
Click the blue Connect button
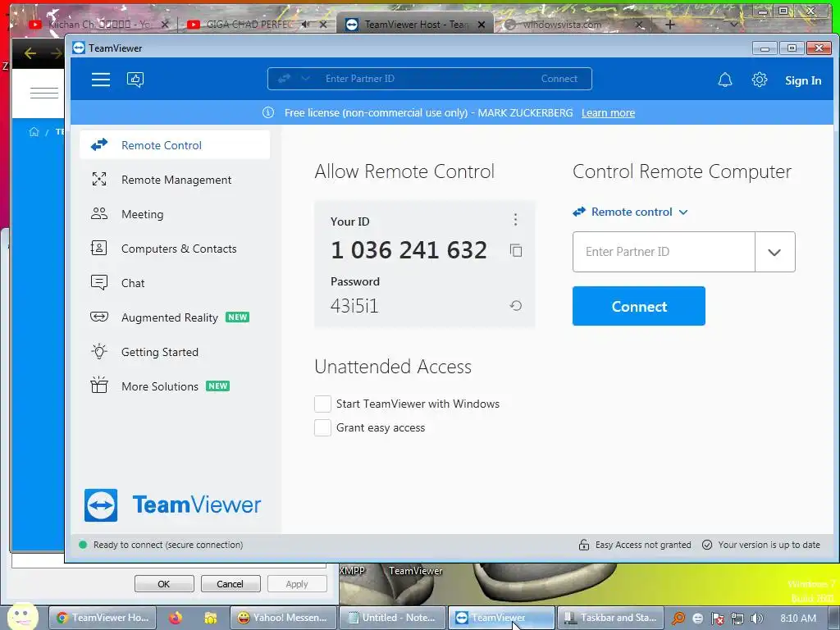tap(638, 306)
